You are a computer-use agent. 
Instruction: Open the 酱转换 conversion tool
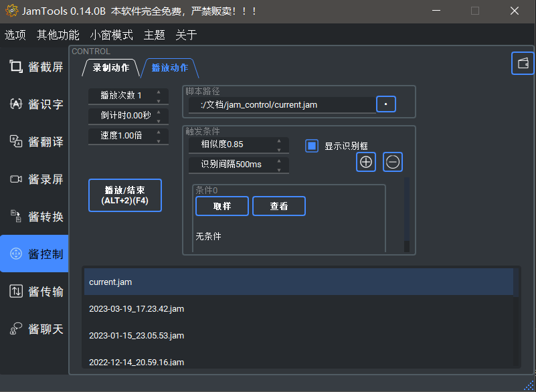point(34,217)
